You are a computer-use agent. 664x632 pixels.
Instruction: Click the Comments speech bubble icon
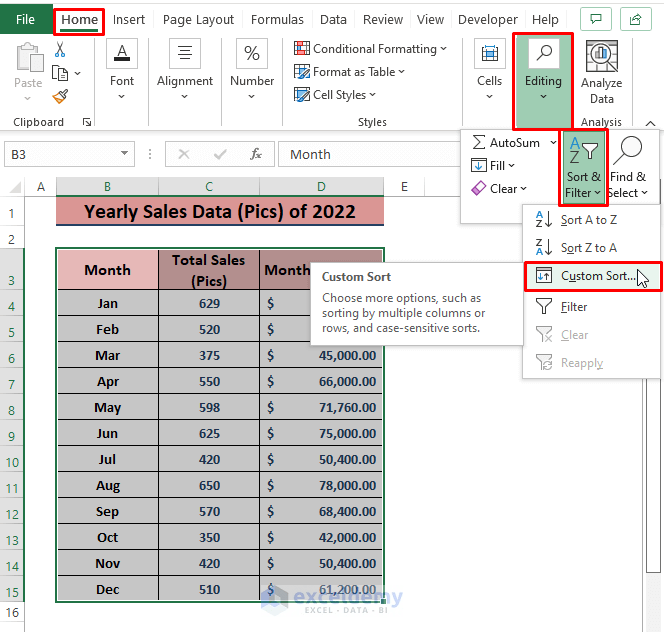pos(596,19)
